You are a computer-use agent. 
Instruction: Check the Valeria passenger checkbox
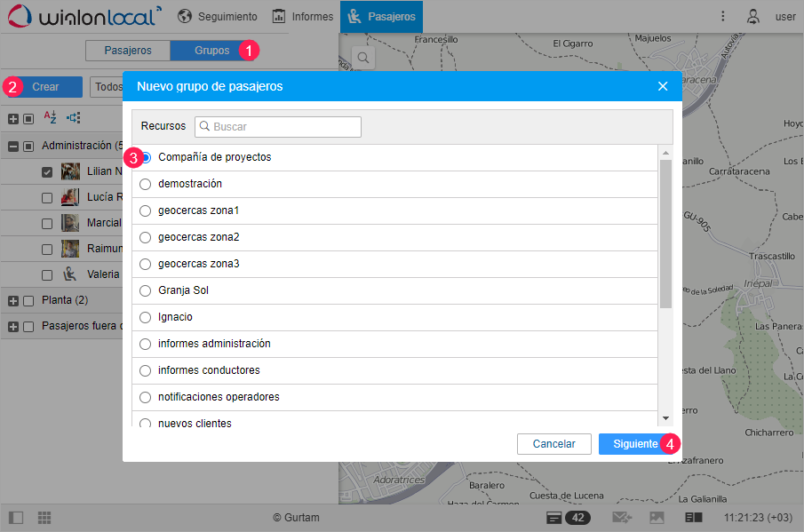47,275
